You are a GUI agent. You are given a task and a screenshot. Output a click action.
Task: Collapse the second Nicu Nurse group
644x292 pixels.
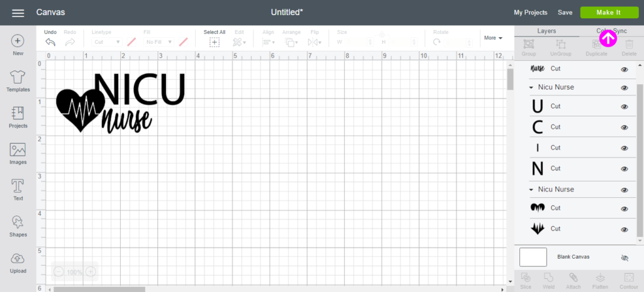pyautogui.click(x=531, y=190)
